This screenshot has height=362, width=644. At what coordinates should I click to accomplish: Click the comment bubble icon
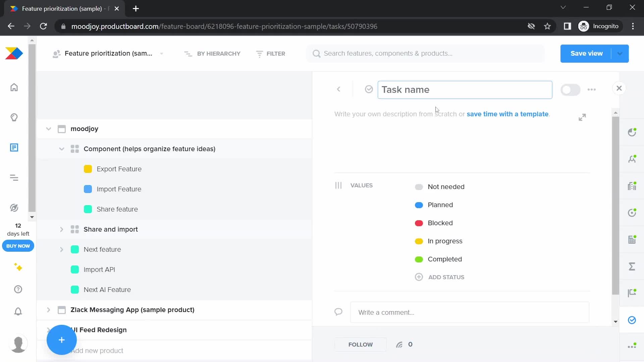(338, 312)
